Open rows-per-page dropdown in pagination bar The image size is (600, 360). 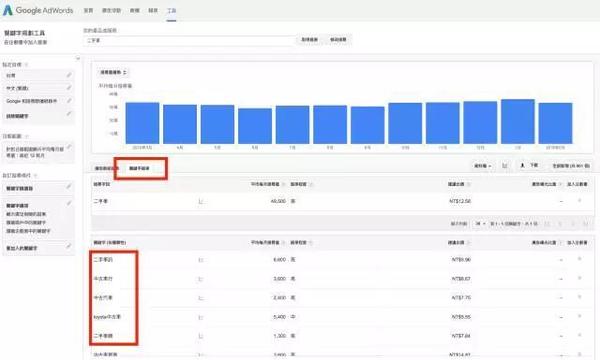[x=480, y=223]
